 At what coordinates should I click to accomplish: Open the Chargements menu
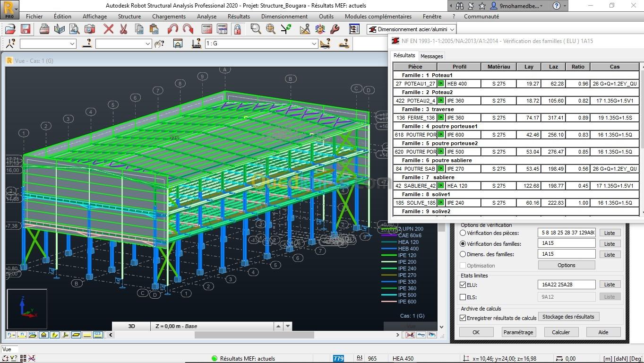point(169,16)
